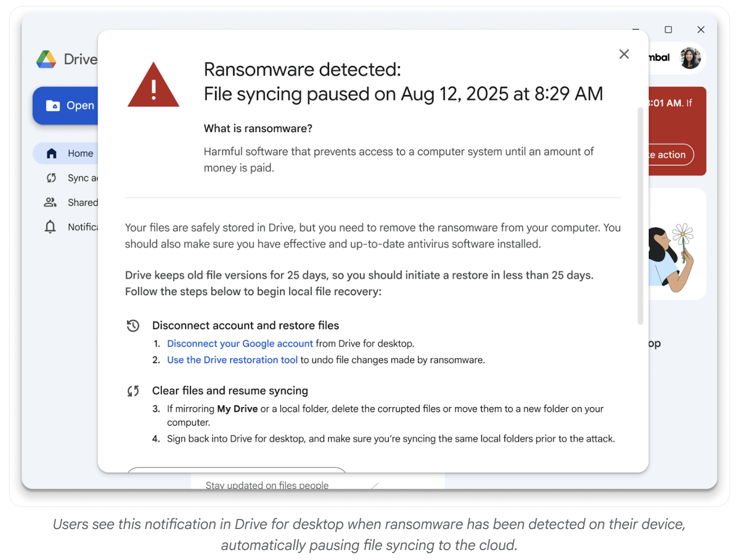Close the ransomware detected dialog
The width and height of the screenshot is (741, 560).
pyautogui.click(x=623, y=54)
